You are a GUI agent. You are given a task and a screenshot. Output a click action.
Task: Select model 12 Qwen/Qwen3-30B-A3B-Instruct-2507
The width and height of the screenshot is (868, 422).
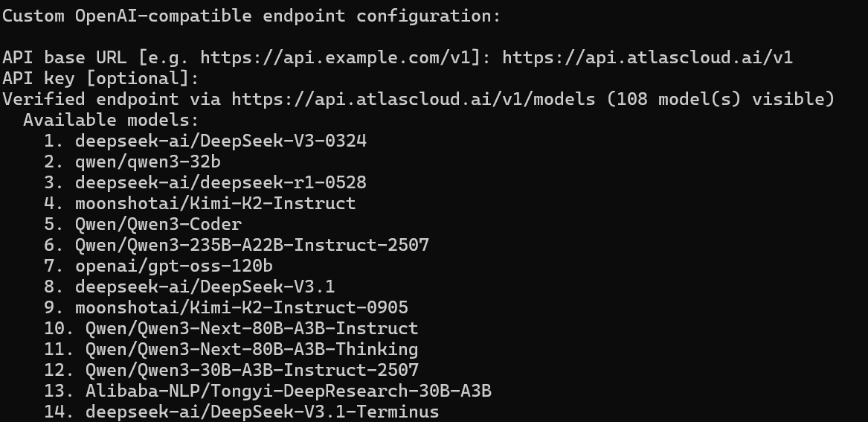pos(251,370)
